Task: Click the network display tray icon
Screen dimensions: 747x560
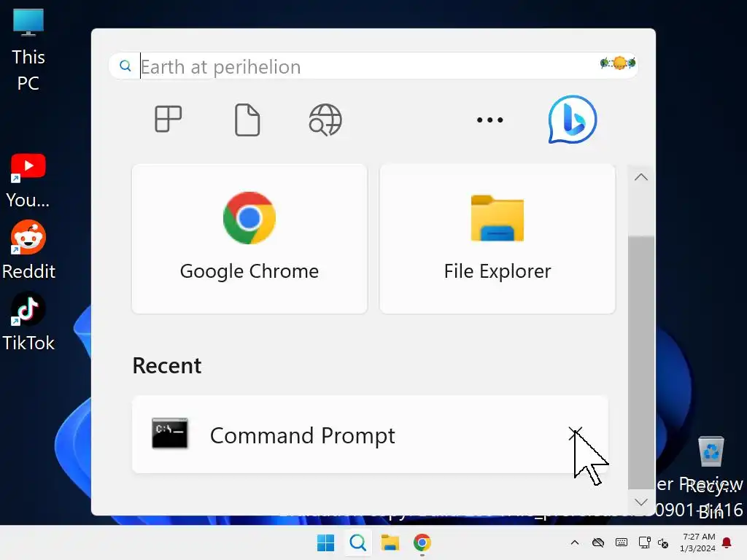Action: coord(645,542)
